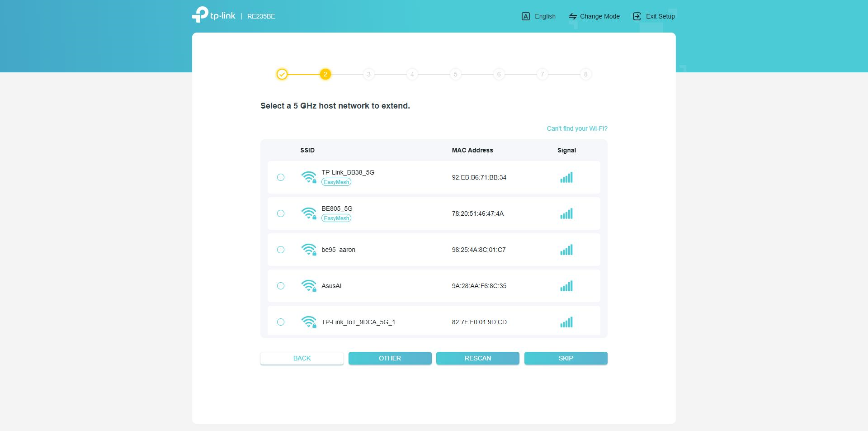Click step 4 circle in progress bar
Screen dimensions: 868x431
click(x=412, y=74)
